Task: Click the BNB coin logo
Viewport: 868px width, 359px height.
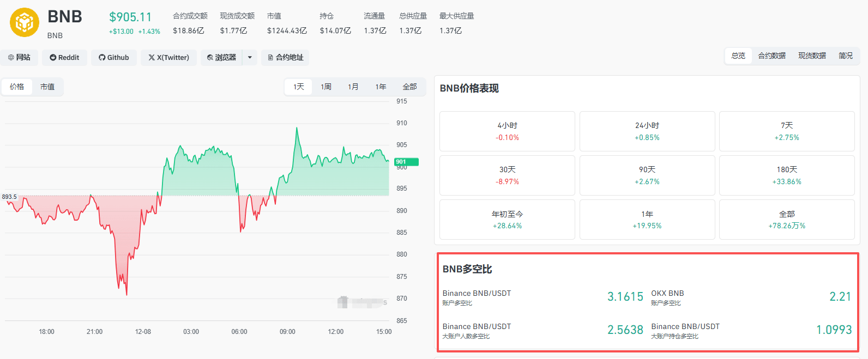Action: coord(25,22)
